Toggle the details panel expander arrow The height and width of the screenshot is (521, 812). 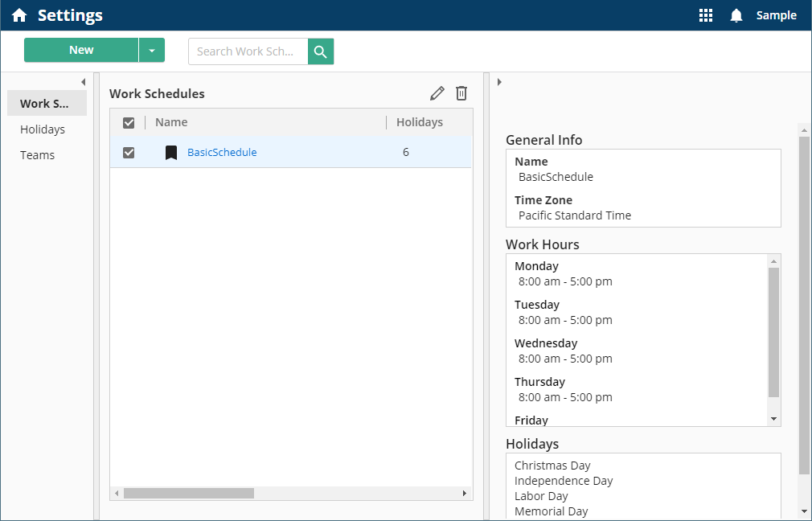[x=499, y=82]
